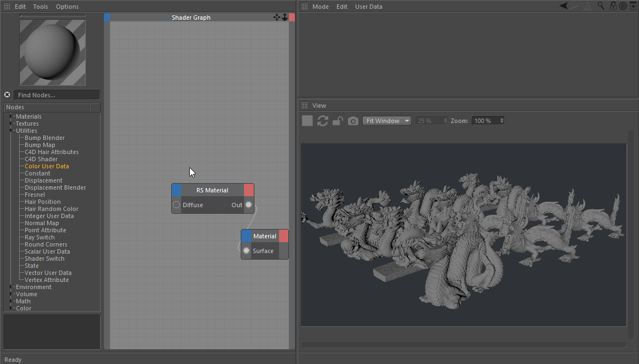
Task: Clear the Find Nodes search
Action: [x=7, y=95]
